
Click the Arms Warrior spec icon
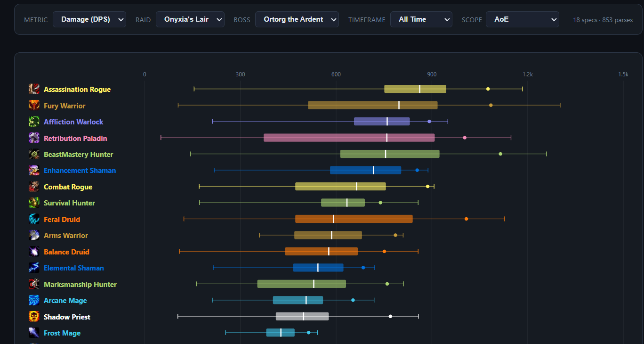pyautogui.click(x=34, y=235)
